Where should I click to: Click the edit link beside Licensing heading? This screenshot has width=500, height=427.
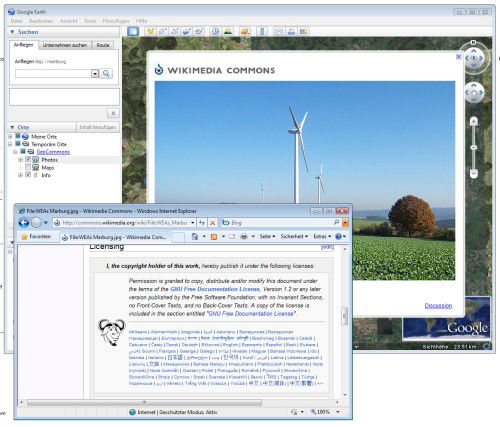click(x=327, y=247)
